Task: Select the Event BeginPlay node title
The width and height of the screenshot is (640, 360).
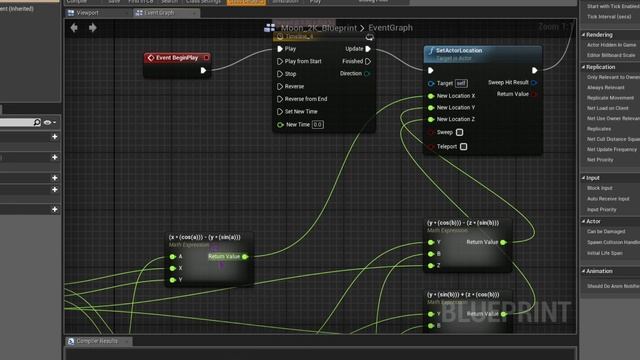Action: point(177,58)
